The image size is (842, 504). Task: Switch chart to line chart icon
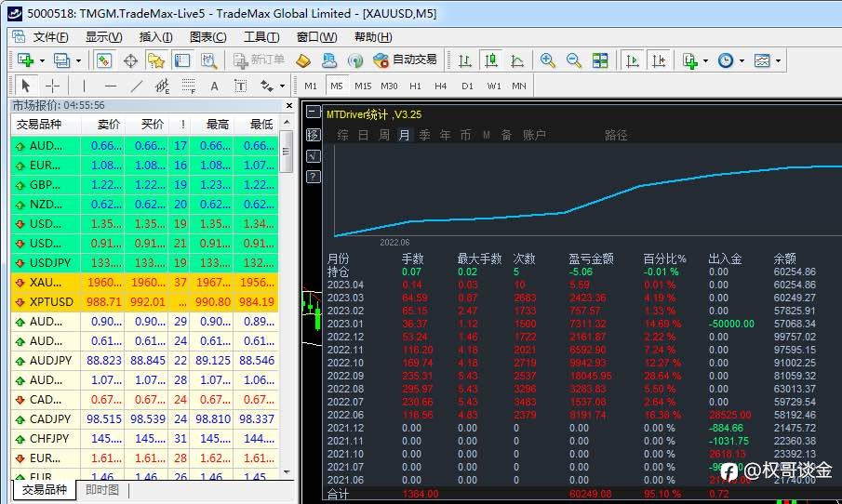517,60
